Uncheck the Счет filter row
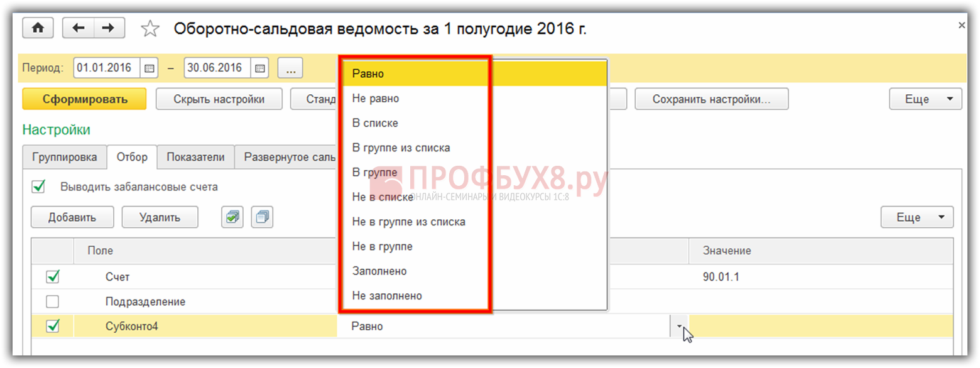Viewport: 980px width, 368px height. 53,276
